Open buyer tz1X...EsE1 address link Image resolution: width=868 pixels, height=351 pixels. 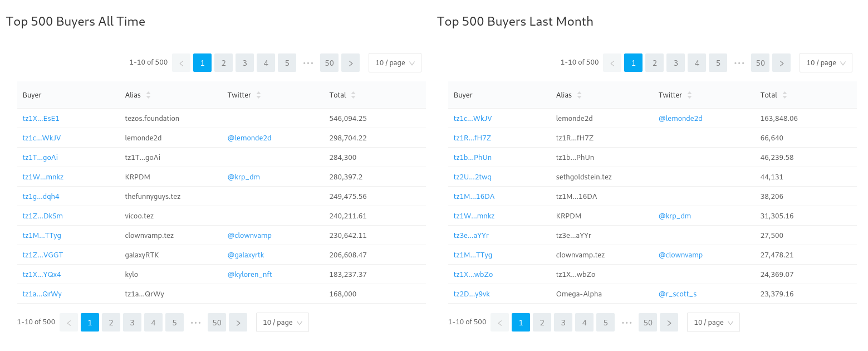click(41, 118)
